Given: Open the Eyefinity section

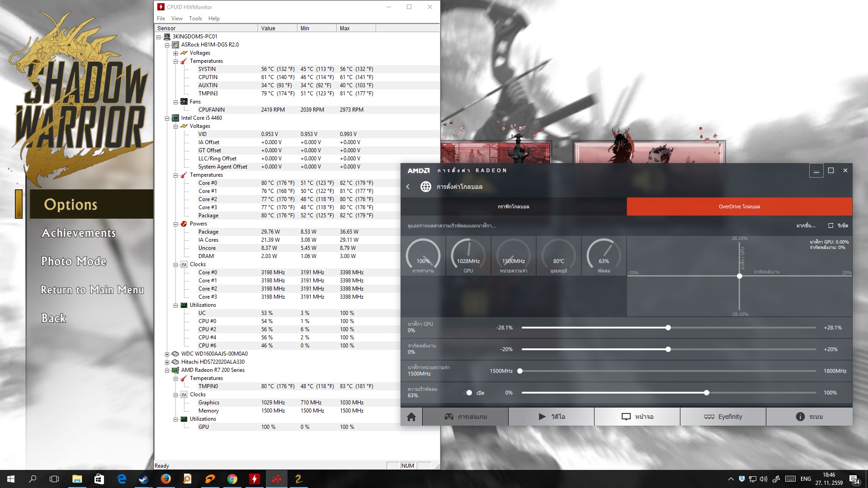Looking at the screenshot, I should click(x=723, y=417).
